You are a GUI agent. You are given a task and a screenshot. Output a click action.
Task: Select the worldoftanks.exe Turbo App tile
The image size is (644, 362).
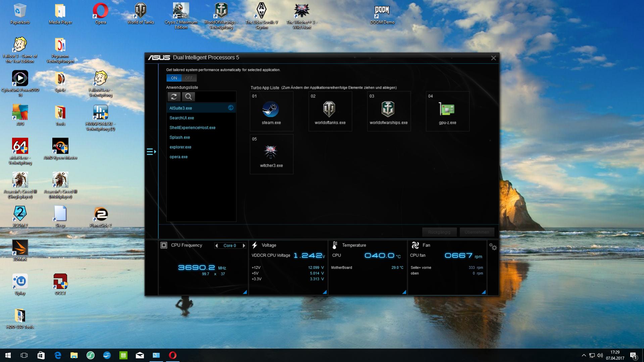pos(330,111)
